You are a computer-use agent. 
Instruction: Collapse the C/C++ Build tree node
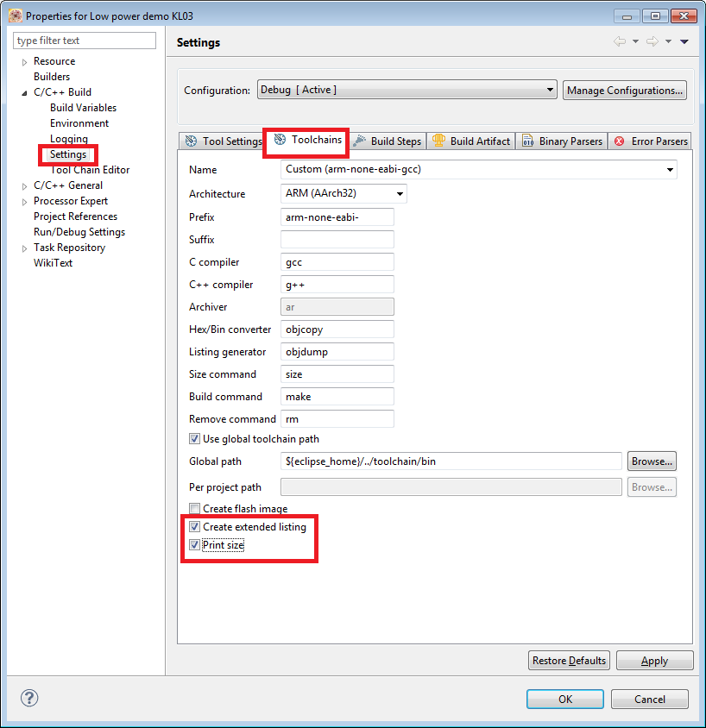25,93
